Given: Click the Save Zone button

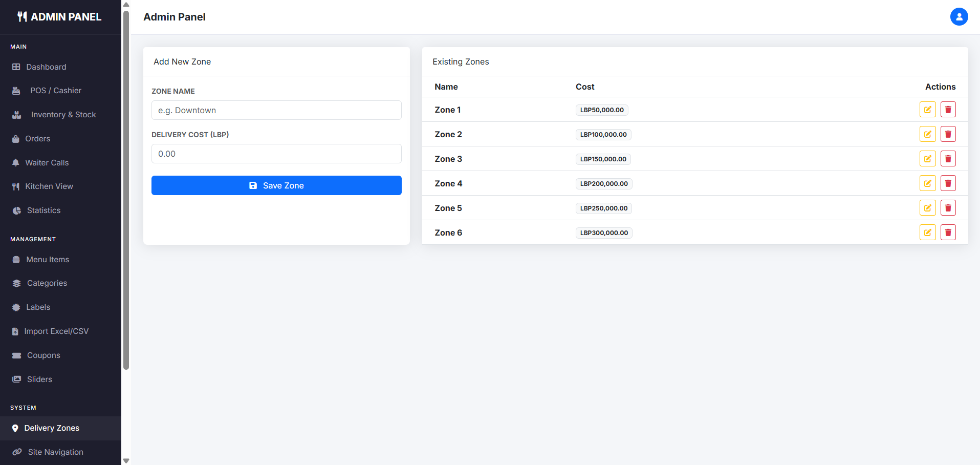Looking at the screenshot, I should pyautogui.click(x=276, y=185).
